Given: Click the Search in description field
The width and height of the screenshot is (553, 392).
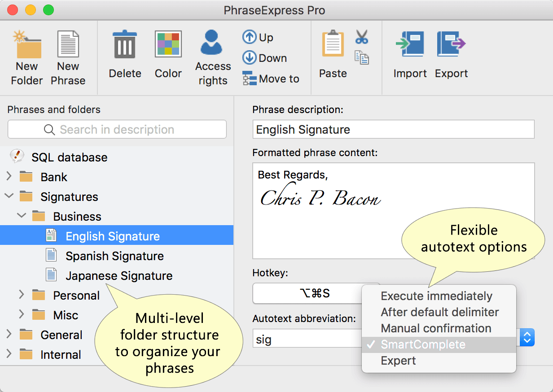Looking at the screenshot, I should 117,130.
